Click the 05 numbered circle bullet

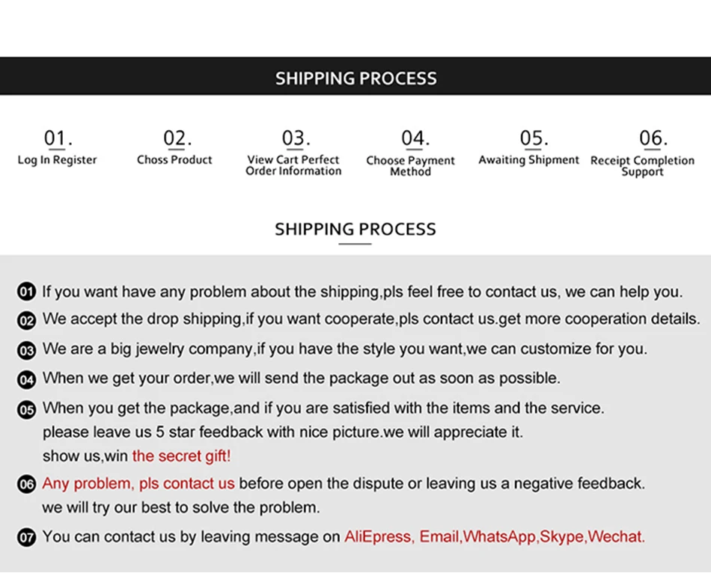[x=26, y=410]
